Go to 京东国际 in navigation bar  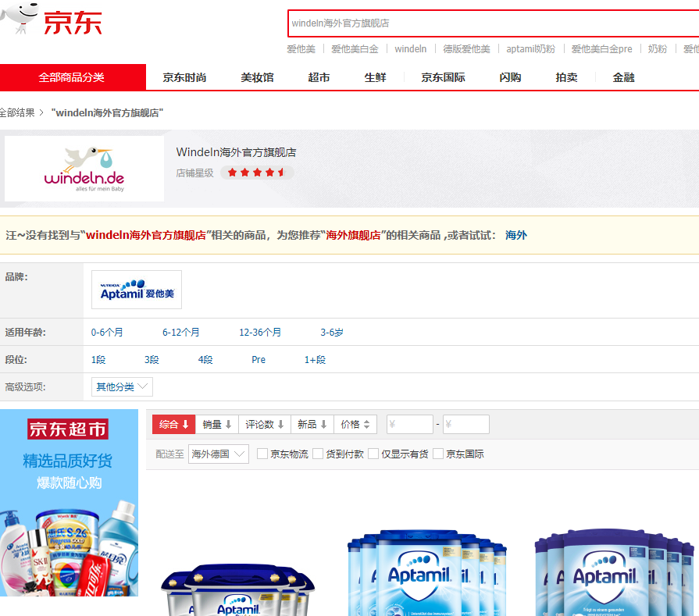tap(443, 77)
